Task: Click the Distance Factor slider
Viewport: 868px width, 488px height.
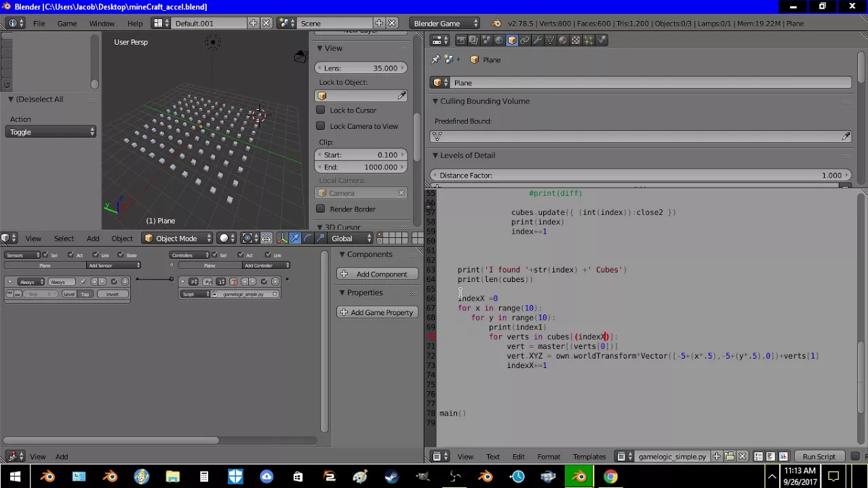Action: click(x=640, y=176)
